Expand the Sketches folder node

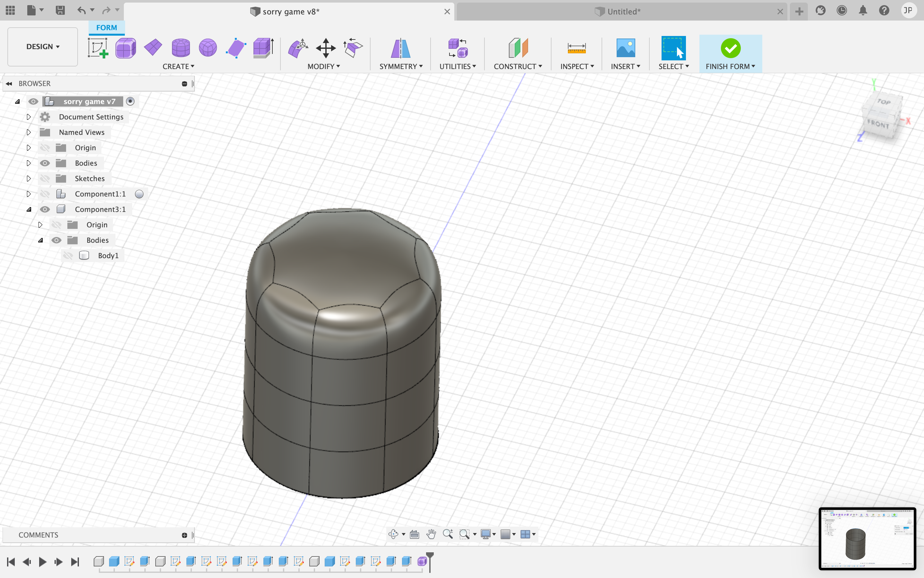click(29, 179)
